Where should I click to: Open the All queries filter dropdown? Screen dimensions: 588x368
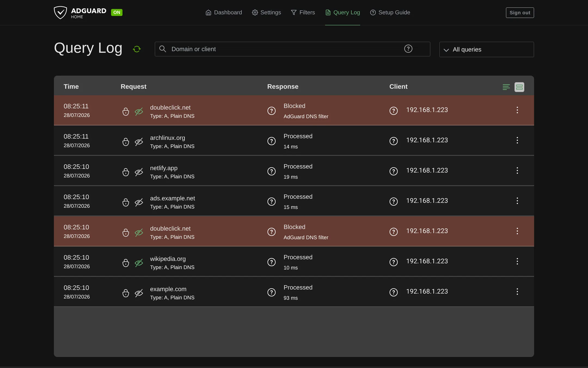[x=486, y=49]
